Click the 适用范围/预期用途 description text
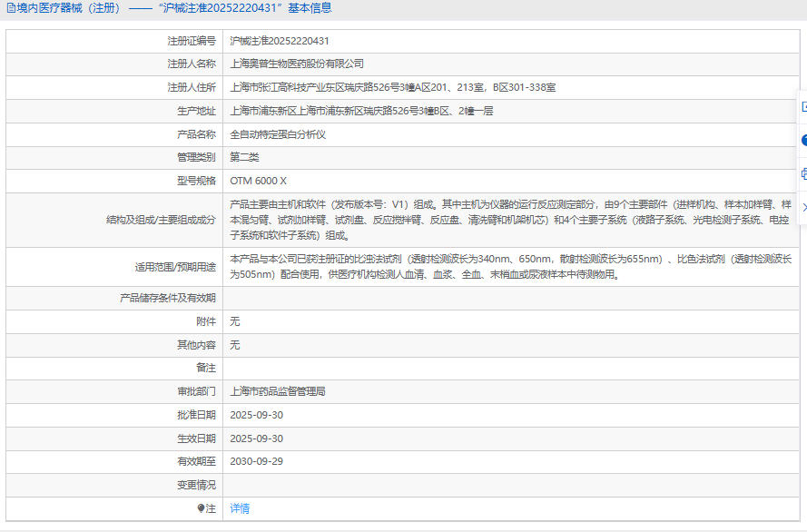The image size is (807, 532). click(x=508, y=266)
